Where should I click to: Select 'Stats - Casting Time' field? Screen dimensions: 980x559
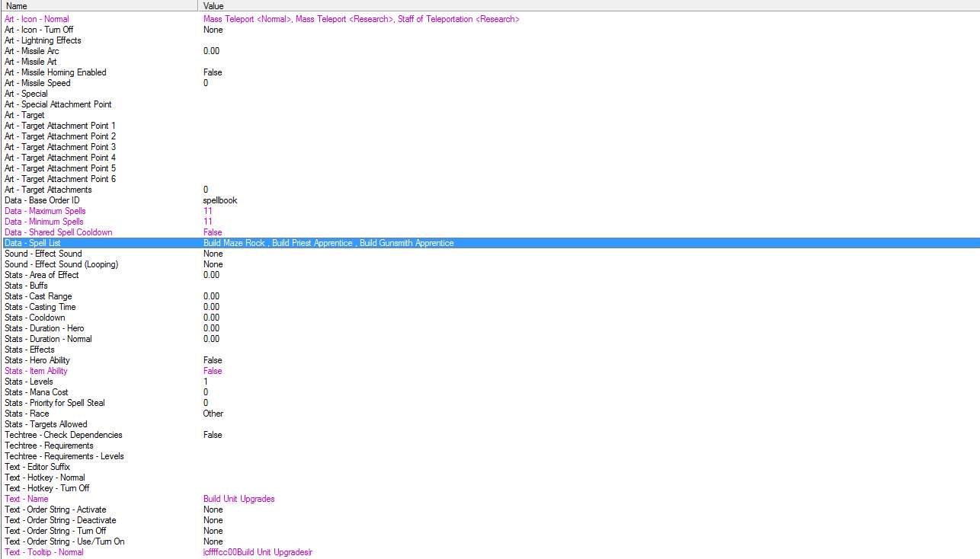pyautogui.click(x=490, y=307)
